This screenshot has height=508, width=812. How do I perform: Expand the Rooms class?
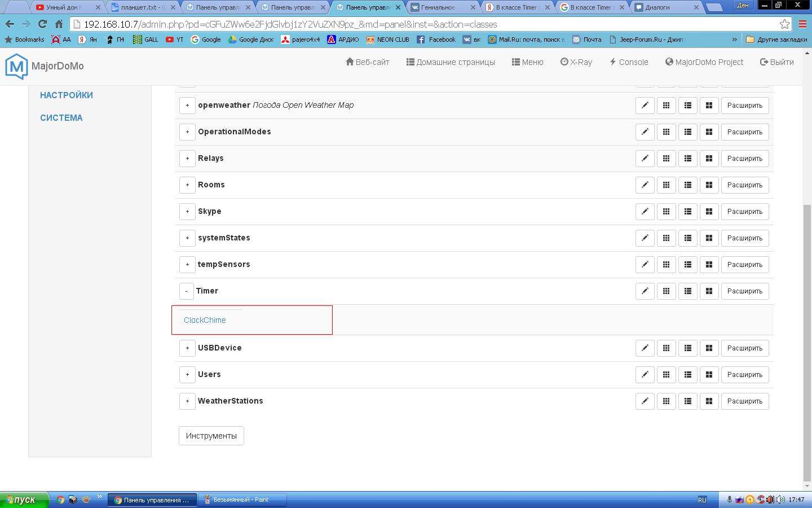pyautogui.click(x=187, y=185)
